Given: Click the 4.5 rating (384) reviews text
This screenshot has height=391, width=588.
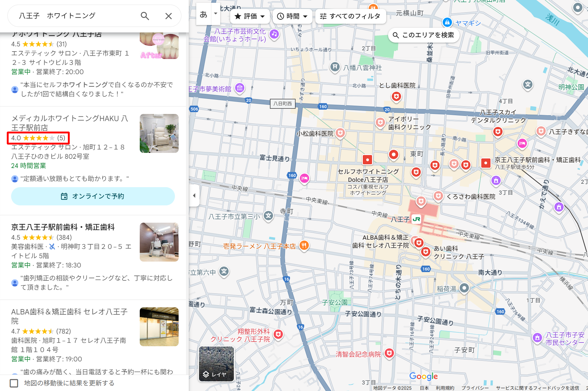Looking at the screenshot, I should coord(41,238).
